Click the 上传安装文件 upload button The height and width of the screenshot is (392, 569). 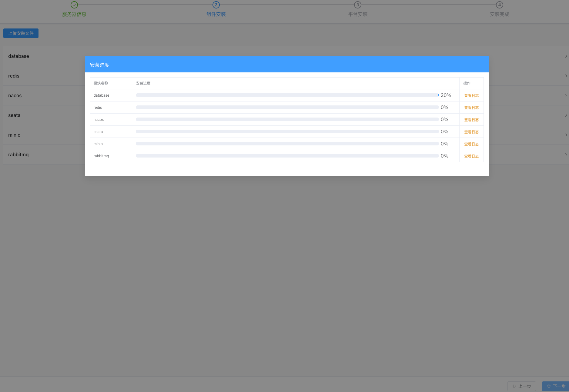[x=21, y=33]
